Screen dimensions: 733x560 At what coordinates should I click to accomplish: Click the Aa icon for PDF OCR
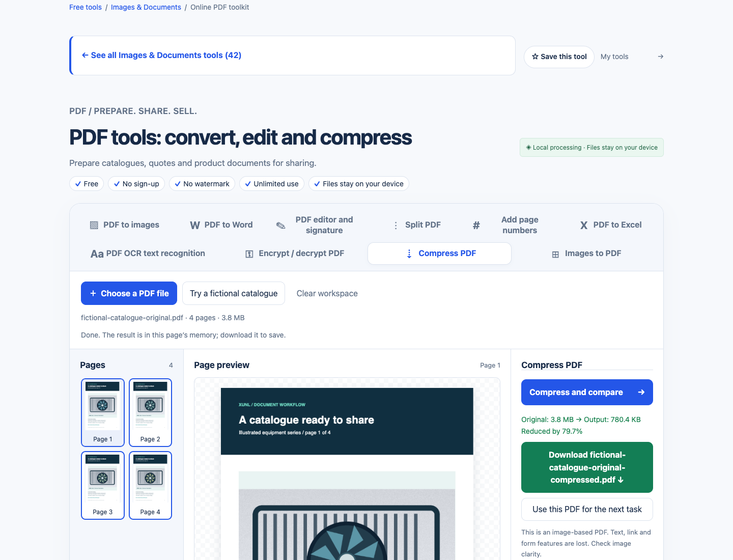[97, 254]
